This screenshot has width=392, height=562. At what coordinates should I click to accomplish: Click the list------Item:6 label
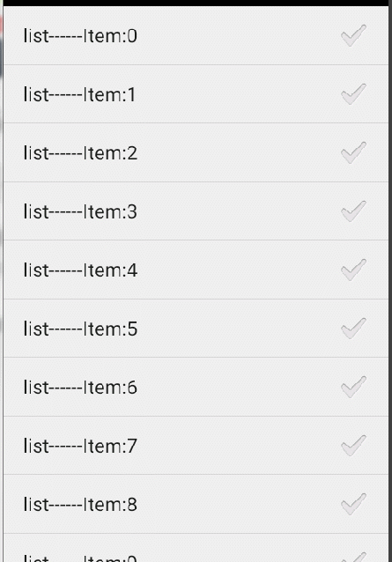click(x=80, y=388)
